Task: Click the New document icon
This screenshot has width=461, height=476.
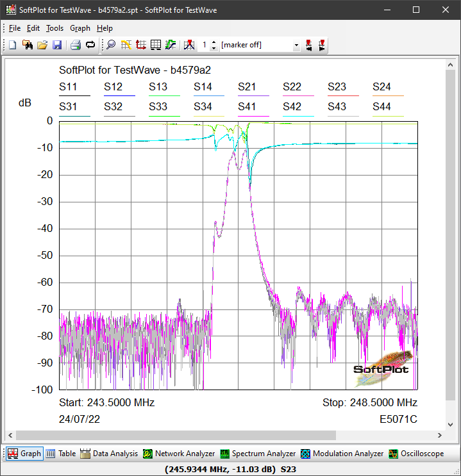Action: [12, 45]
